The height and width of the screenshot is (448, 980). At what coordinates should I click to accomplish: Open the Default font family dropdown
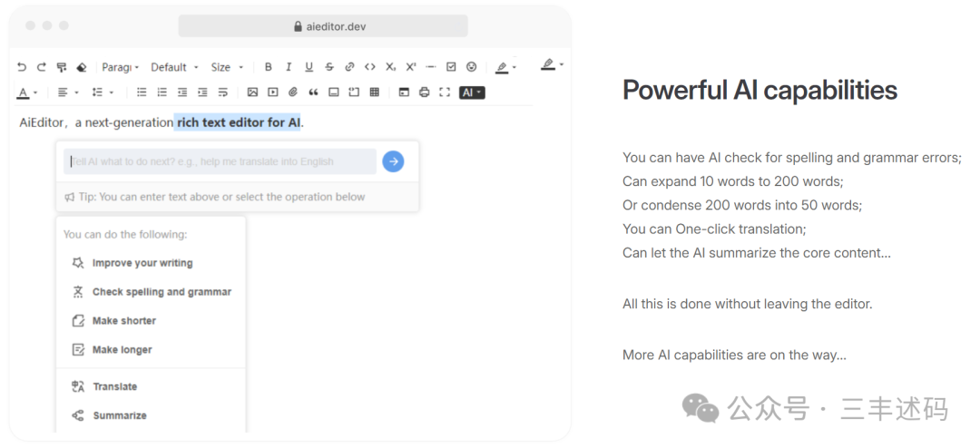174,67
